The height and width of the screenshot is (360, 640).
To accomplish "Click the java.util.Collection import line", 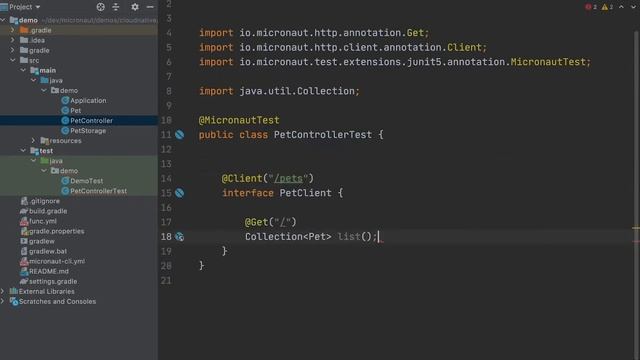I will [279, 91].
